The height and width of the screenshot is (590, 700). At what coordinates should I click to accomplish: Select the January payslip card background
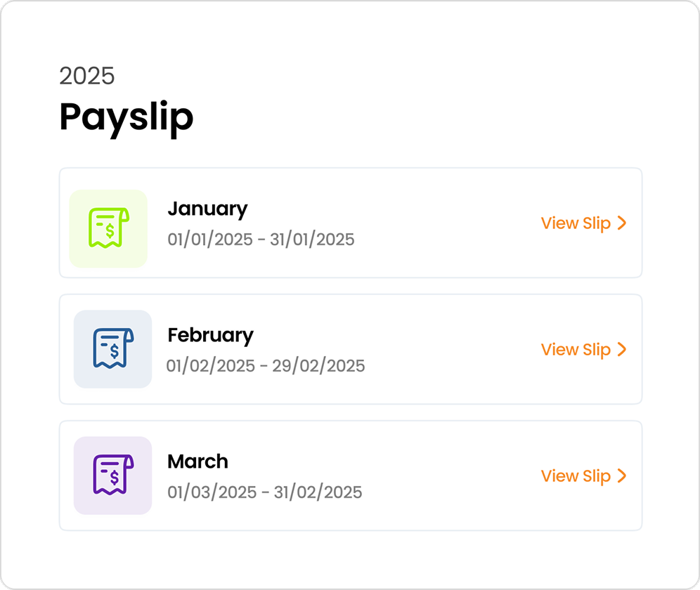[351, 223]
